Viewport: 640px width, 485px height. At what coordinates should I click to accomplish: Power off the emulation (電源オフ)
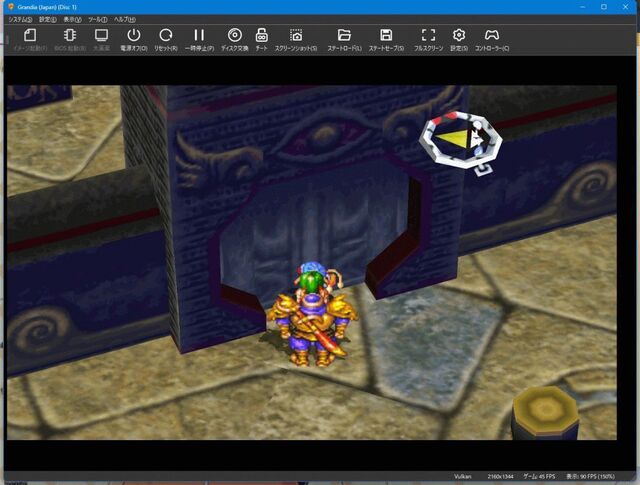click(133, 40)
